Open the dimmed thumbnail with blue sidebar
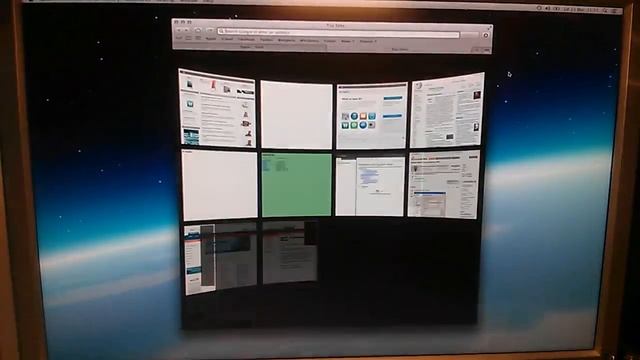 220,258
